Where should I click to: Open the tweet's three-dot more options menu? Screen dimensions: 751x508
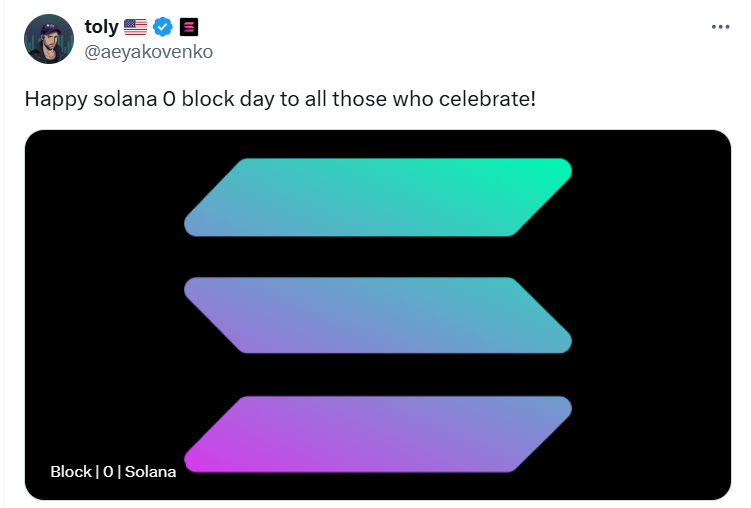coord(720,27)
